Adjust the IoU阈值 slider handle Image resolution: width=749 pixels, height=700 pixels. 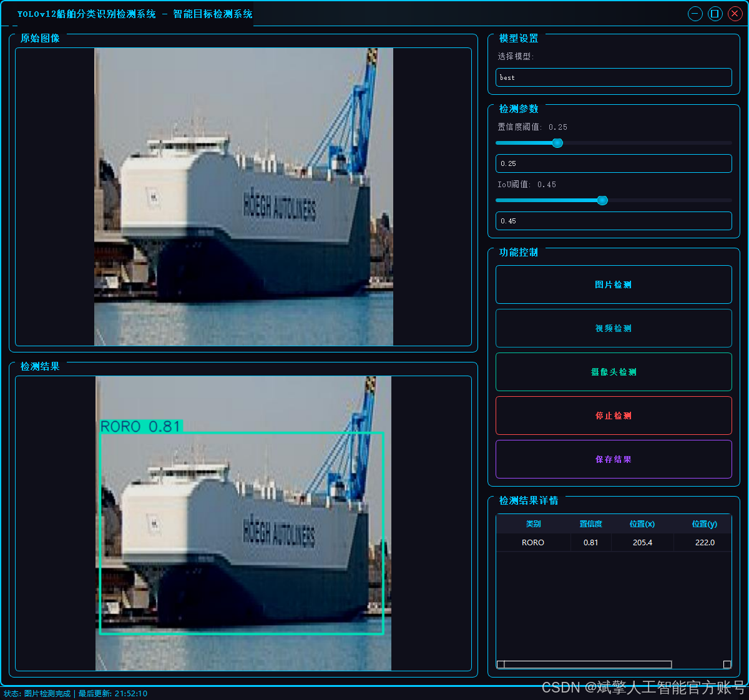coord(602,200)
